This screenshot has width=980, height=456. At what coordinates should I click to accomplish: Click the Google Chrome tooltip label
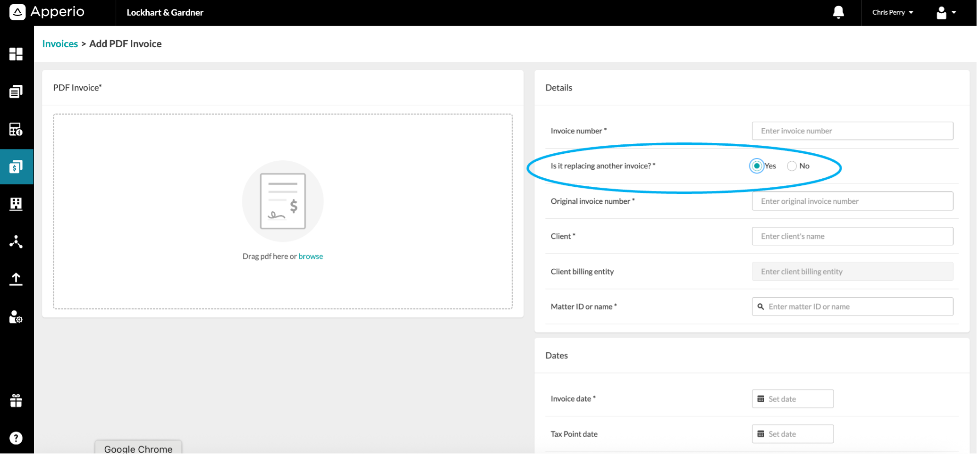tap(138, 448)
